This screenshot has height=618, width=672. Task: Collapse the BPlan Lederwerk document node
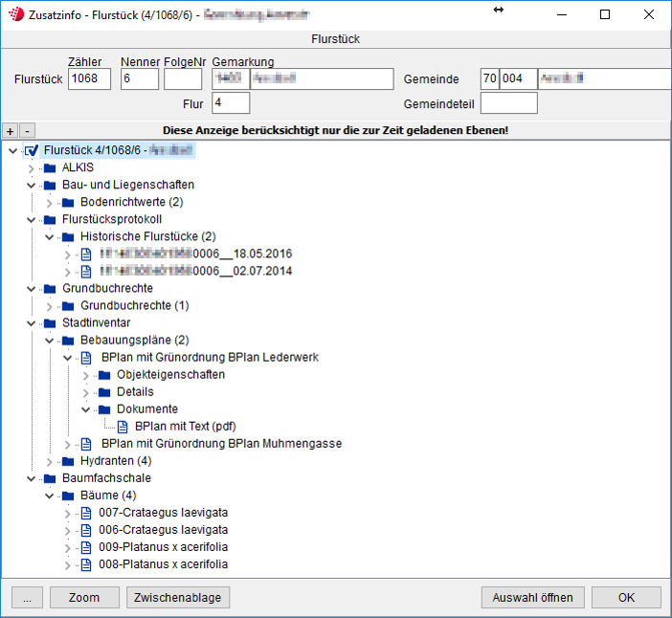pyautogui.click(x=67, y=358)
